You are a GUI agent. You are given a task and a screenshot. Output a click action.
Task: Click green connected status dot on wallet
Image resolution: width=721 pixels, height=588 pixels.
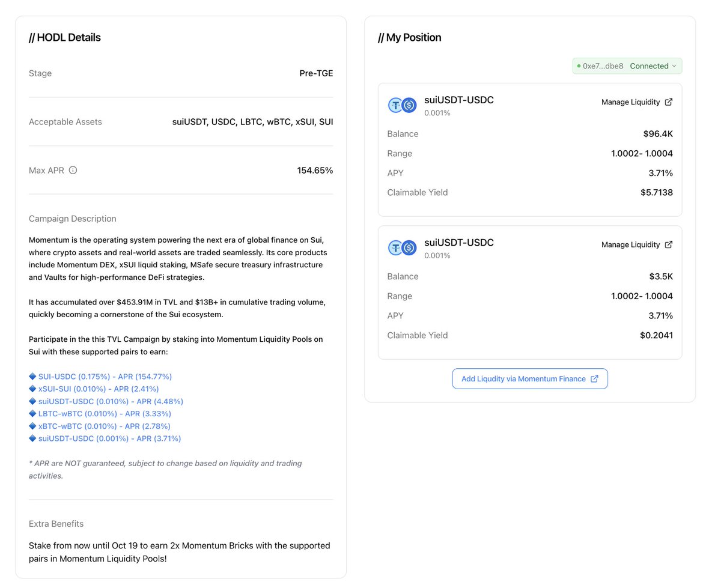579,66
